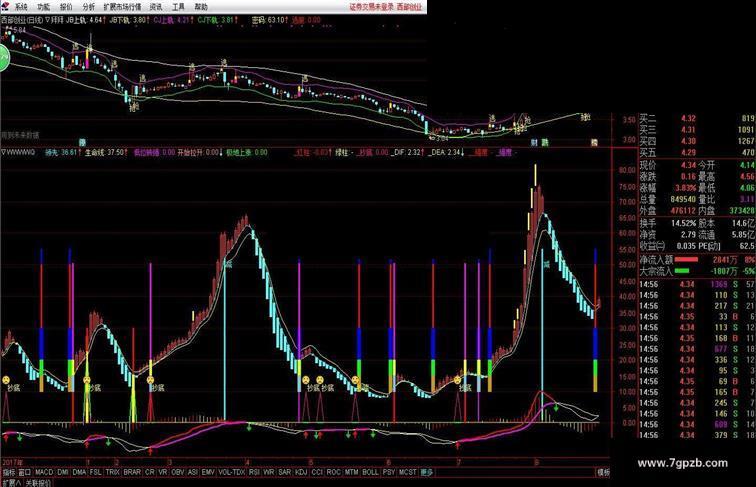Screen dimensions: 756x487
Task: Select the KDJ indicator tab
Action: 301,472
